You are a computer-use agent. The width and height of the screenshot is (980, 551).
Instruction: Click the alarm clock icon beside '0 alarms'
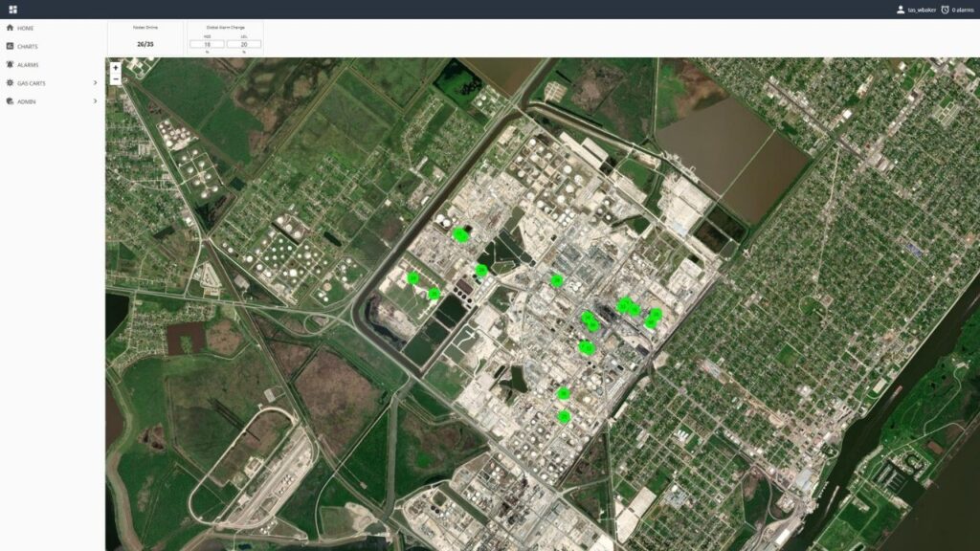945,10
